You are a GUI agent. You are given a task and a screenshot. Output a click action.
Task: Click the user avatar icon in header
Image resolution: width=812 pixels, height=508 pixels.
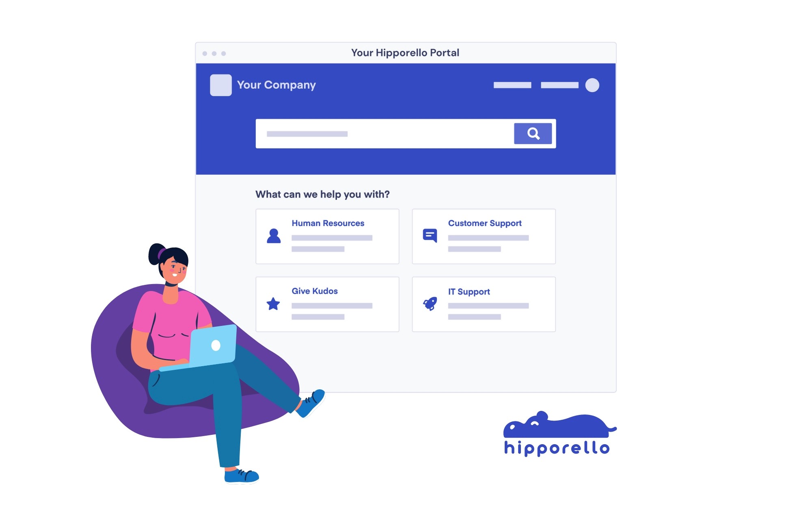[592, 85]
